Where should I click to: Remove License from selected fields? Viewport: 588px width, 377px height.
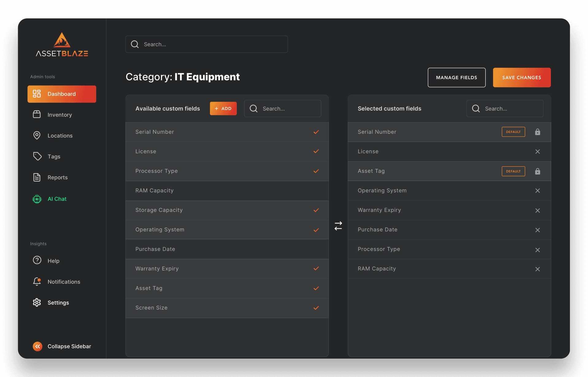tap(537, 151)
